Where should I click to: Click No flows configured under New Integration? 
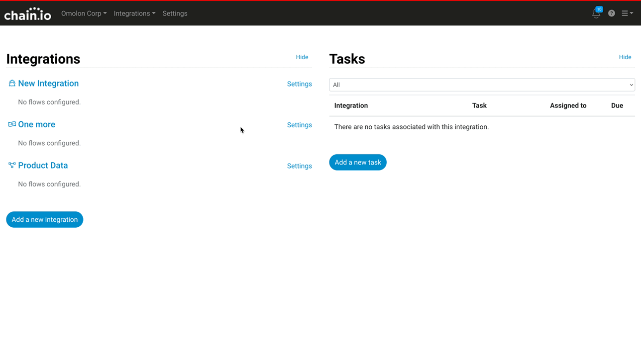tap(49, 102)
